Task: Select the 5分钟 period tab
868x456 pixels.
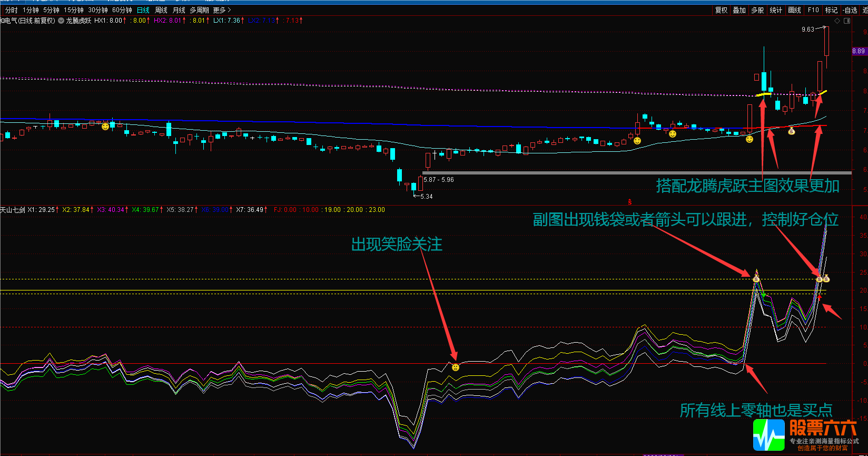Action: tap(51, 10)
